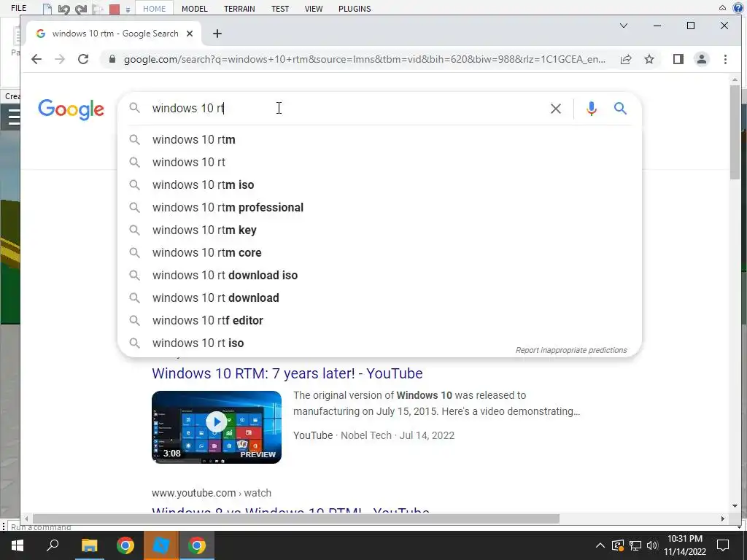Close the windows 10 rtm tab
Screen dimensions: 747x560
190,34
